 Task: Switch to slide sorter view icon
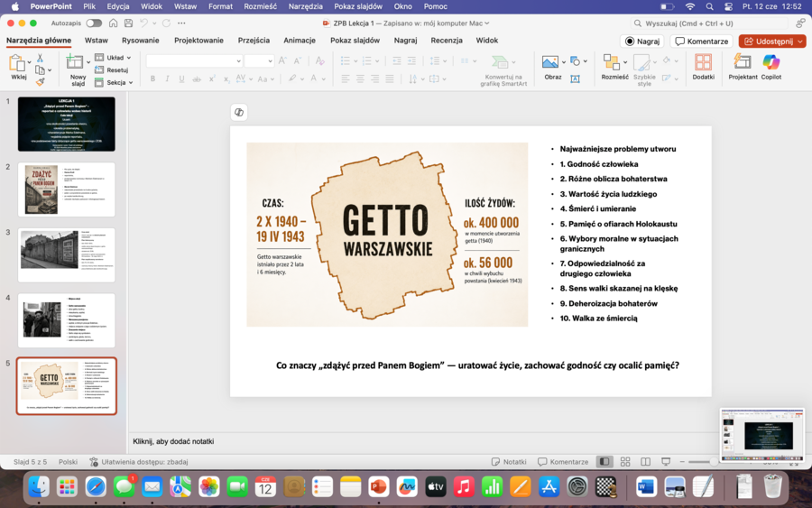coord(625,461)
